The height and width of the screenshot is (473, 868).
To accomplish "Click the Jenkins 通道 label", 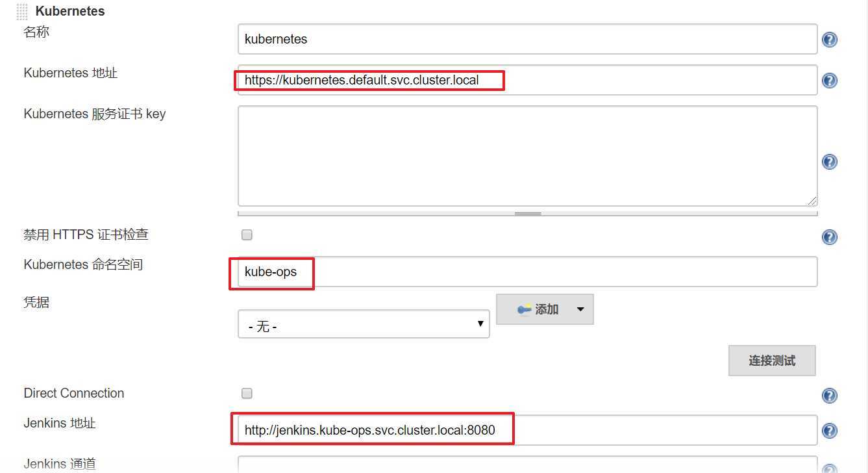I will [x=60, y=464].
